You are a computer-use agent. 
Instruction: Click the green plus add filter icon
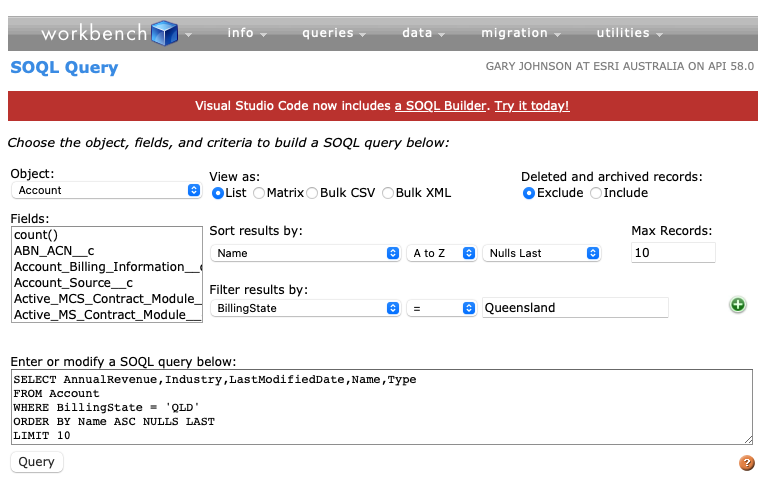738,305
